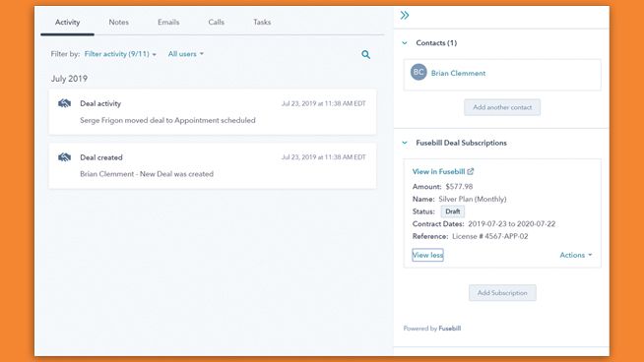Open the Fusebill link in footer

(x=450, y=329)
